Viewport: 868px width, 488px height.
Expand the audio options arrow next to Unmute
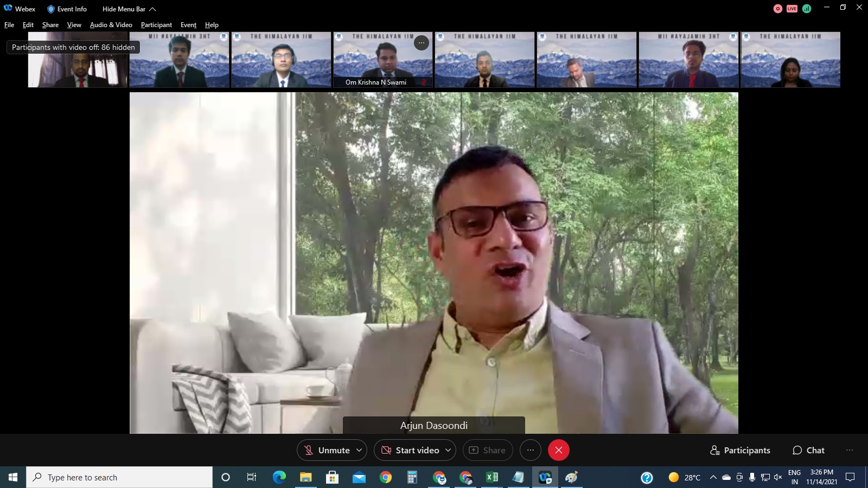click(359, 450)
